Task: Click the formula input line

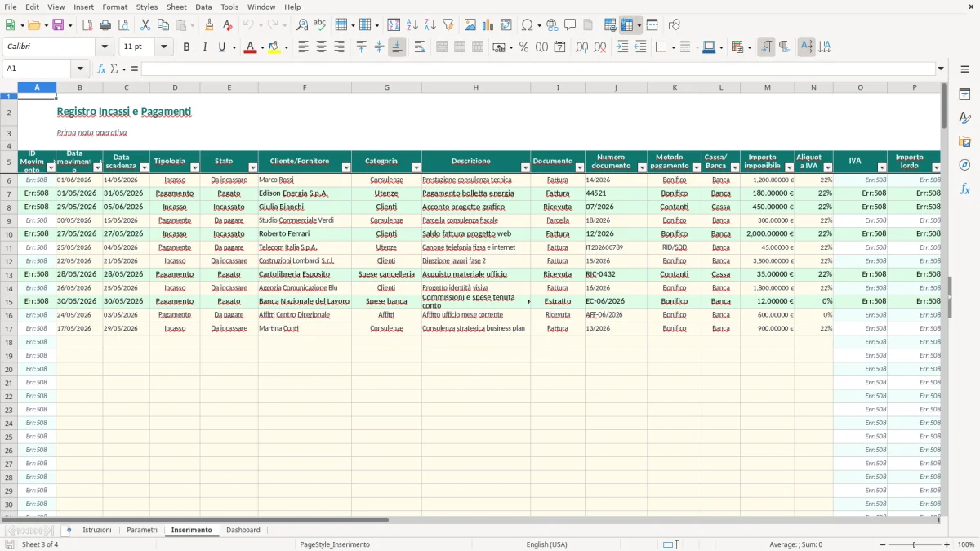Action: tap(538, 69)
